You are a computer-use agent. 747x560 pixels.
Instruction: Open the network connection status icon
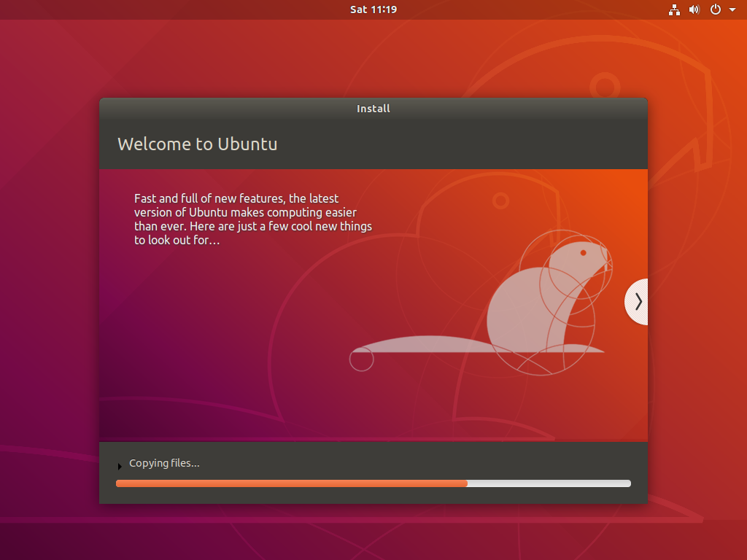point(674,9)
